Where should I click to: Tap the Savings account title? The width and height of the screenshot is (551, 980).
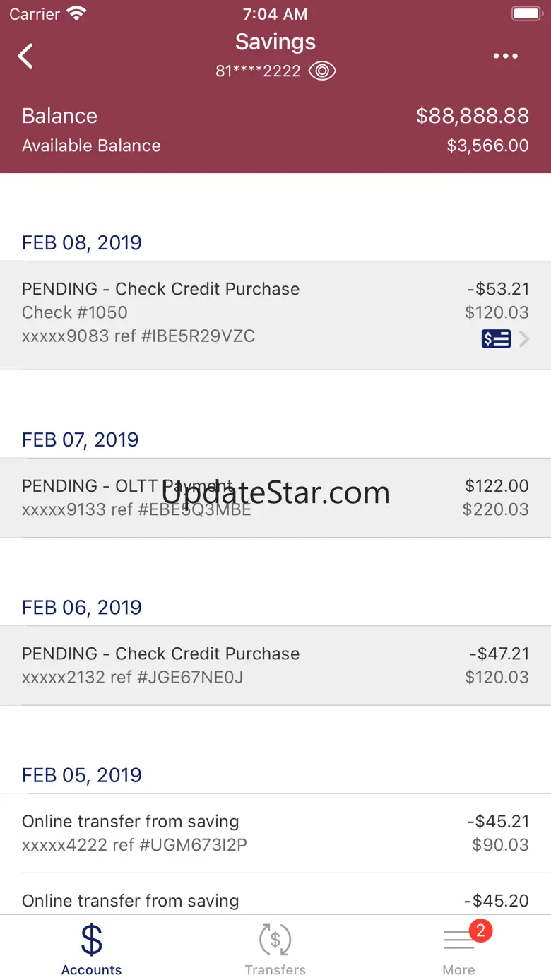(275, 42)
